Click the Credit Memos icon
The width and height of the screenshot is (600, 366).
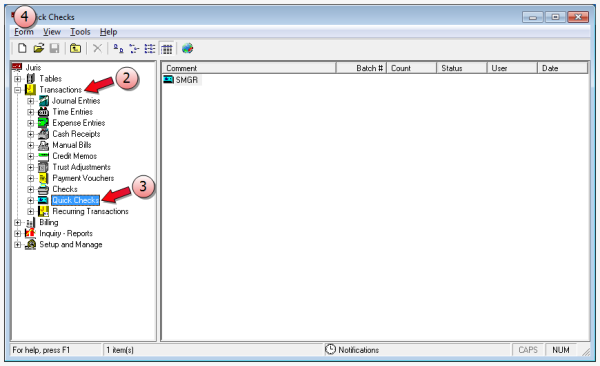click(44, 156)
